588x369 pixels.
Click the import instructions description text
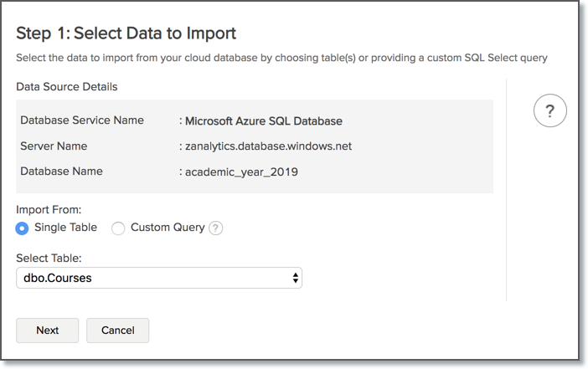tap(281, 58)
